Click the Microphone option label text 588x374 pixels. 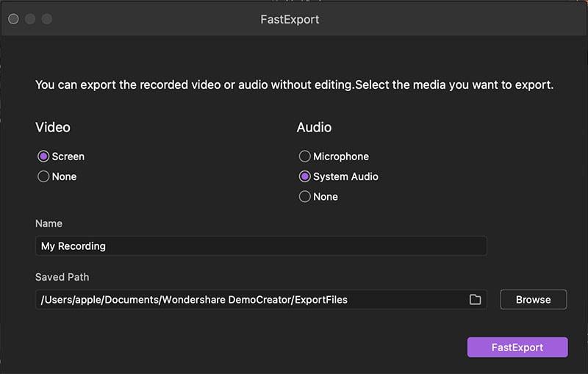click(341, 157)
